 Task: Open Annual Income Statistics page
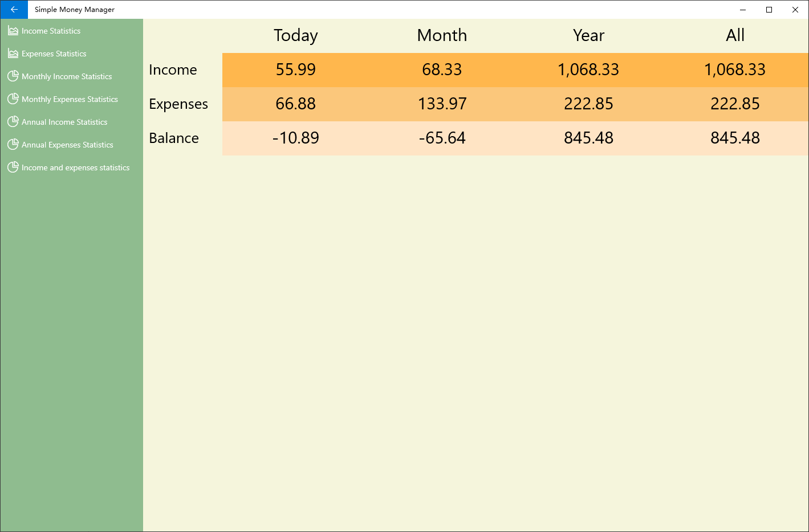tap(64, 122)
